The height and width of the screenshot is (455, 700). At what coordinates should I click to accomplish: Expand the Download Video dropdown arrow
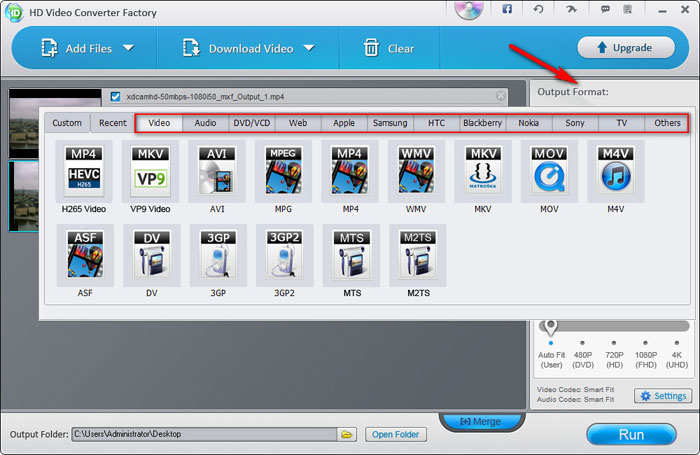pyautogui.click(x=309, y=48)
